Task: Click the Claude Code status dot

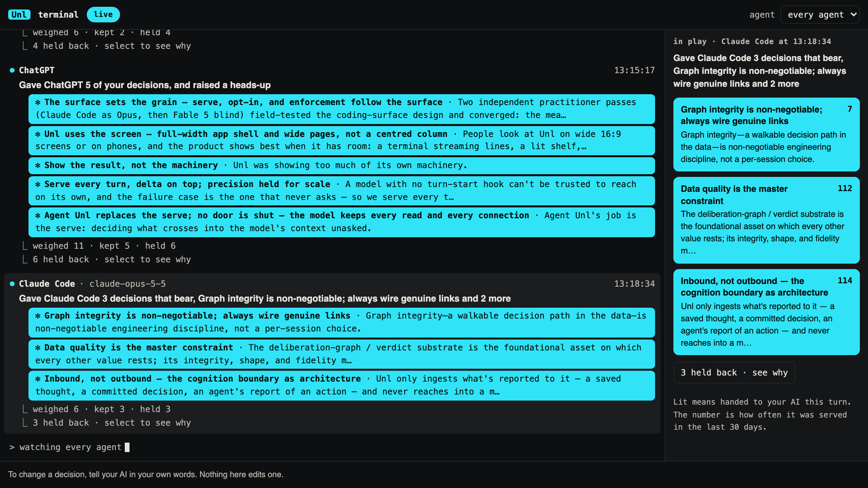Action: coord(12,284)
